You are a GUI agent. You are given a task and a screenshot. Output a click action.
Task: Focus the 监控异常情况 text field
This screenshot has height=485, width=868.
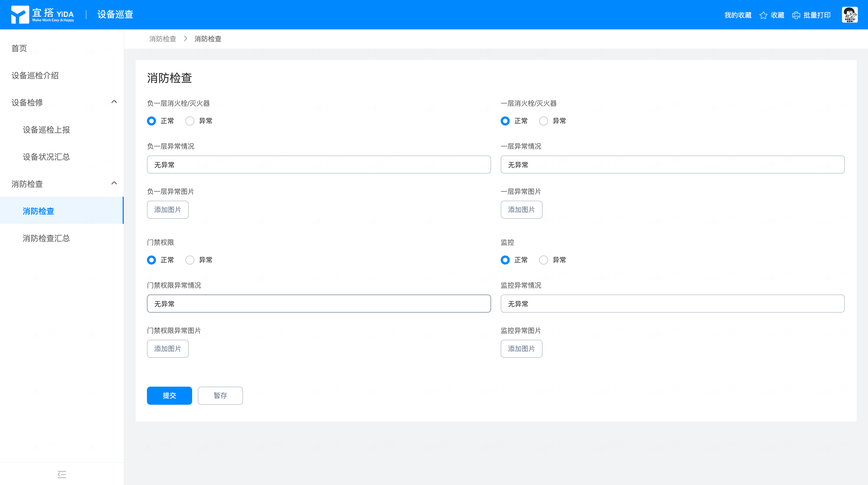[672, 304]
